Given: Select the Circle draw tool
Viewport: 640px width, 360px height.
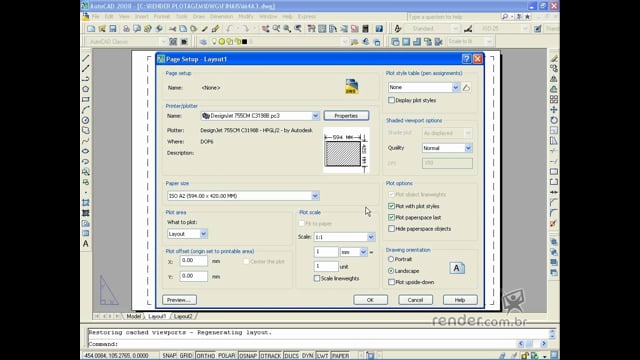Looking at the screenshot, I should pyautogui.click(x=86, y=120).
